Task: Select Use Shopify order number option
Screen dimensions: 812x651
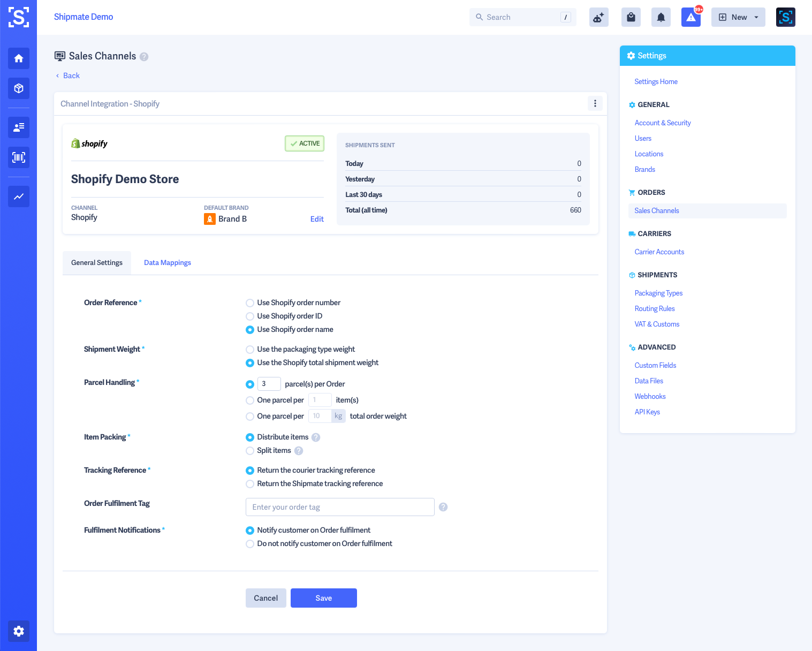Action: point(249,302)
